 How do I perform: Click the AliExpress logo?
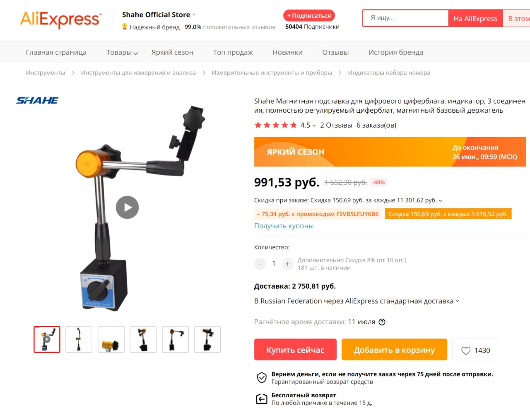[x=60, y=19]
